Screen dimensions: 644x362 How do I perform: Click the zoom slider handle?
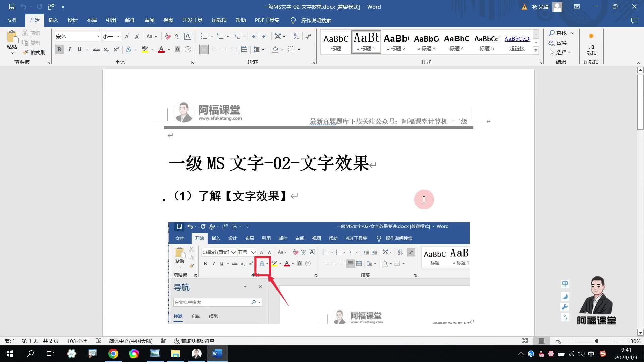597,341
